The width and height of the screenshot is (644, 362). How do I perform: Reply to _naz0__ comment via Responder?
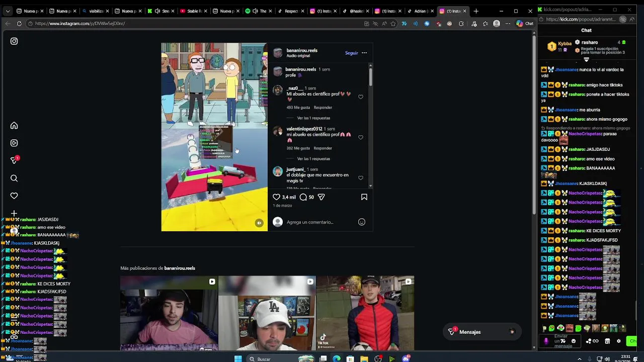pyautogui.click(x=323, y=107)
